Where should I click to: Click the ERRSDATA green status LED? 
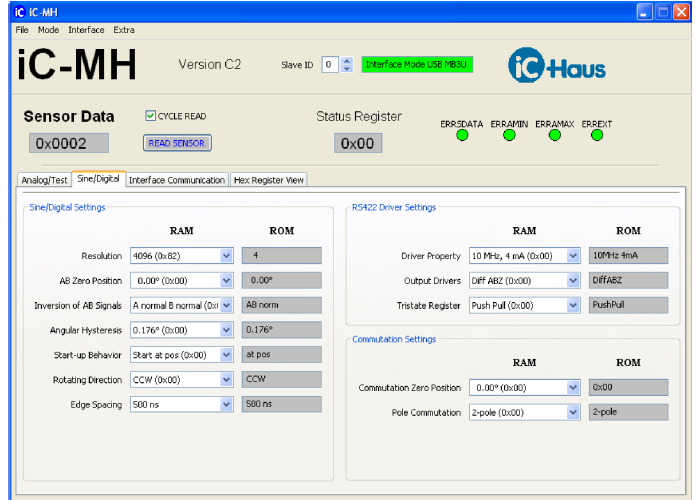click(x=462, y=135)
